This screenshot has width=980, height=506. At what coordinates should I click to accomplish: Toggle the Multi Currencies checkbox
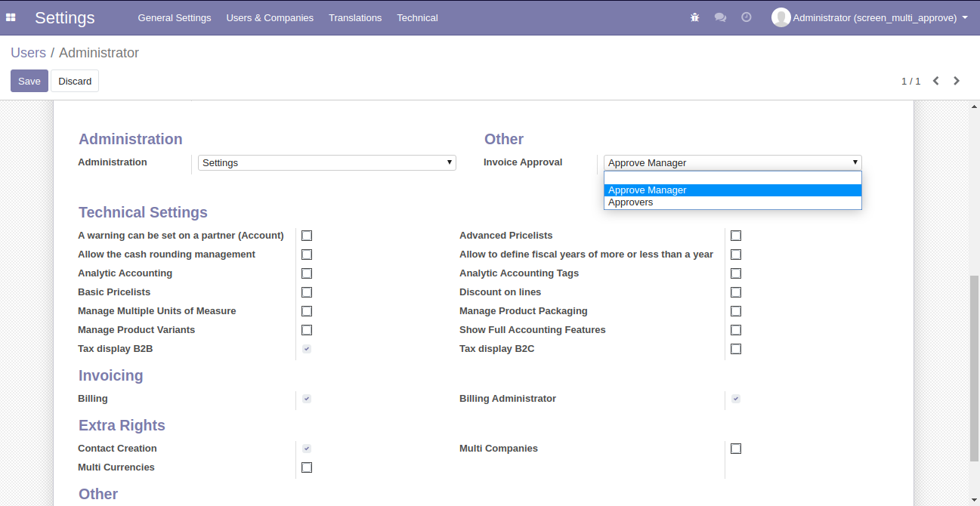pos(307,467)
